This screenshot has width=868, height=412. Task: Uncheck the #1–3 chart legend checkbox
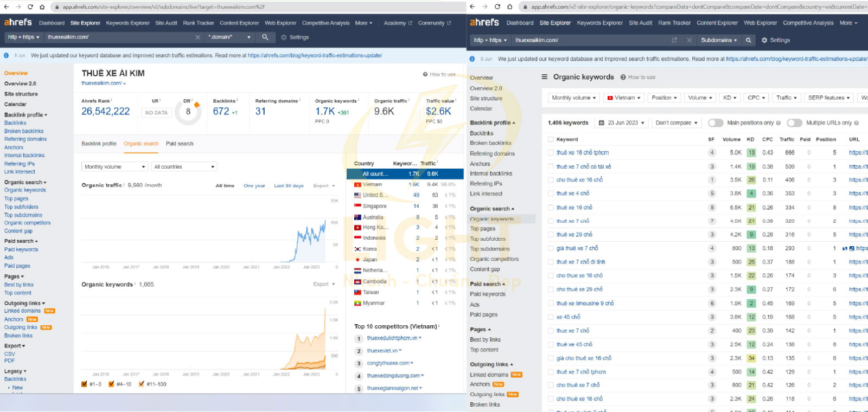click(84, 384)
